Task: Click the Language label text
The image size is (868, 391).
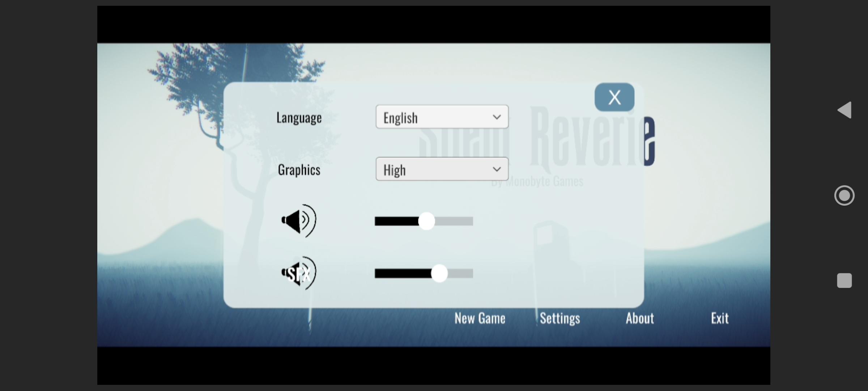Action: (299, 118)
